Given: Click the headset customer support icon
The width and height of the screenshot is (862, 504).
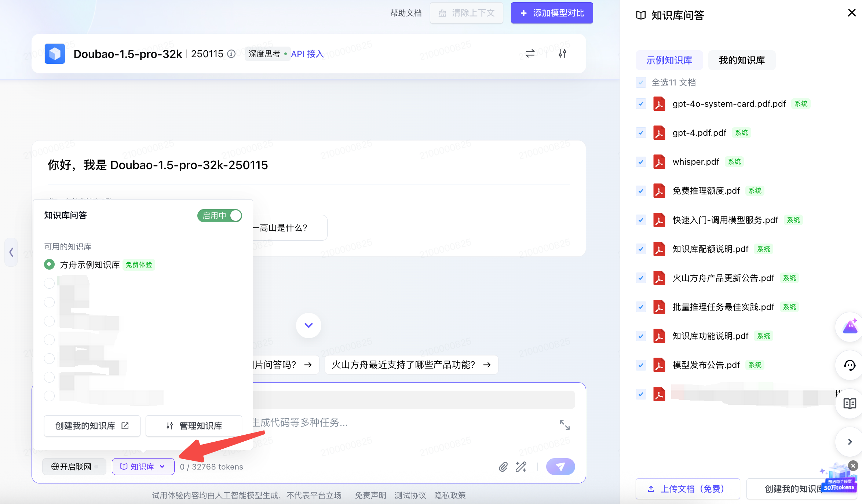Looking at the screenshot, I should coord(850,365).
